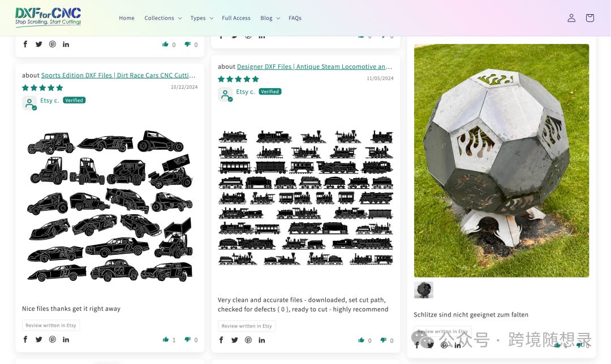Open the FAQs menu item
This screenshot has height=364, width=611.
tap(295, 18)
